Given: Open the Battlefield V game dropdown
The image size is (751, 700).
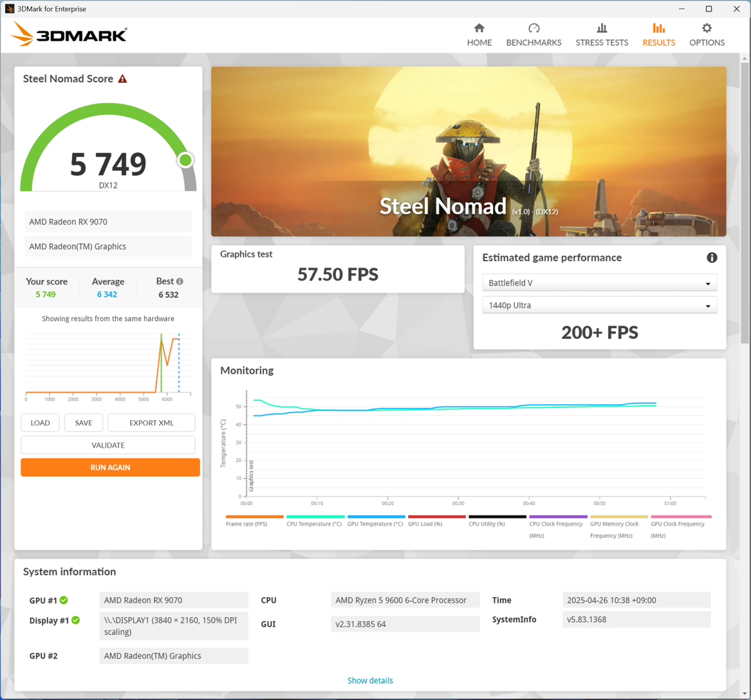Looking at the screenshot, I should 600,283.
